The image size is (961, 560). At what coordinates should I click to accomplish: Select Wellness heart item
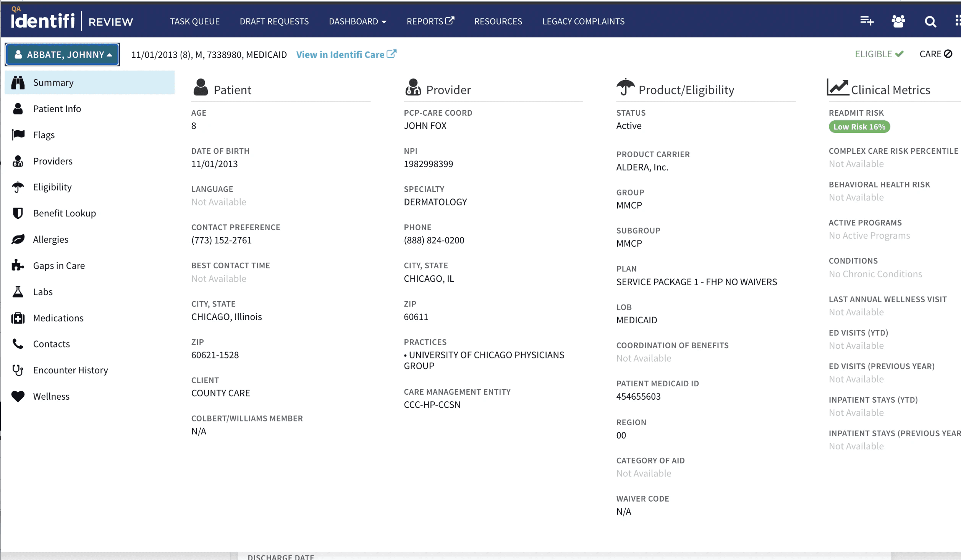tap(51, 396)
